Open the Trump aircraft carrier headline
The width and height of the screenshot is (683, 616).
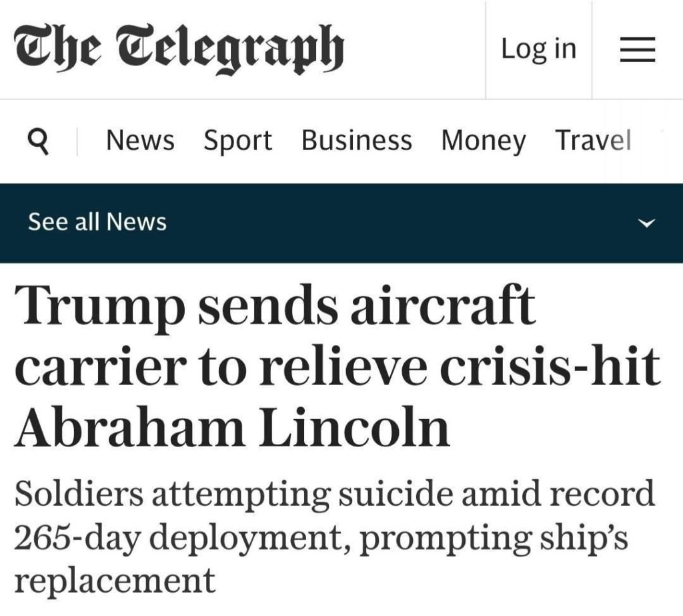(337, 365)
